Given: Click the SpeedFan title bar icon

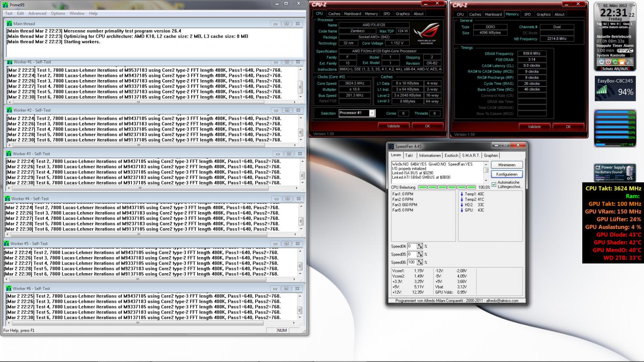Looking at the screenshot, I should [392, 147].
